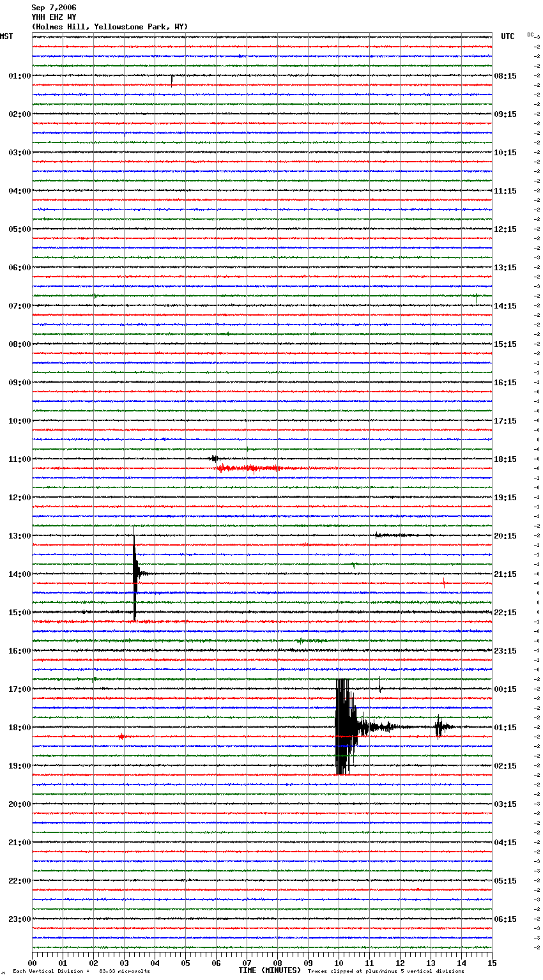This screenshot has height=980, width=543.
Task: Click minute axis tick label '05'
Action: [185, 963]
